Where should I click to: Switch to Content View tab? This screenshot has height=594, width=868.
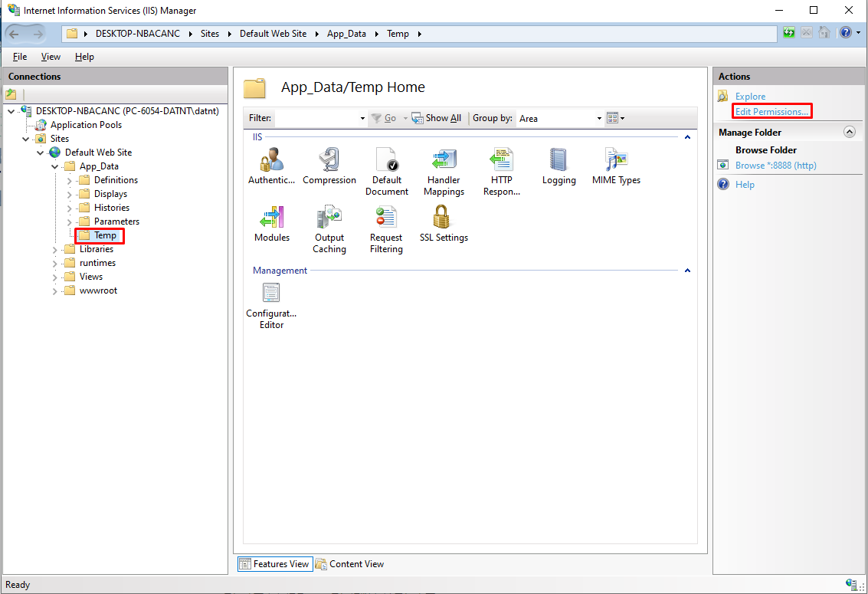pyautogui.click(x=350, y=564)
